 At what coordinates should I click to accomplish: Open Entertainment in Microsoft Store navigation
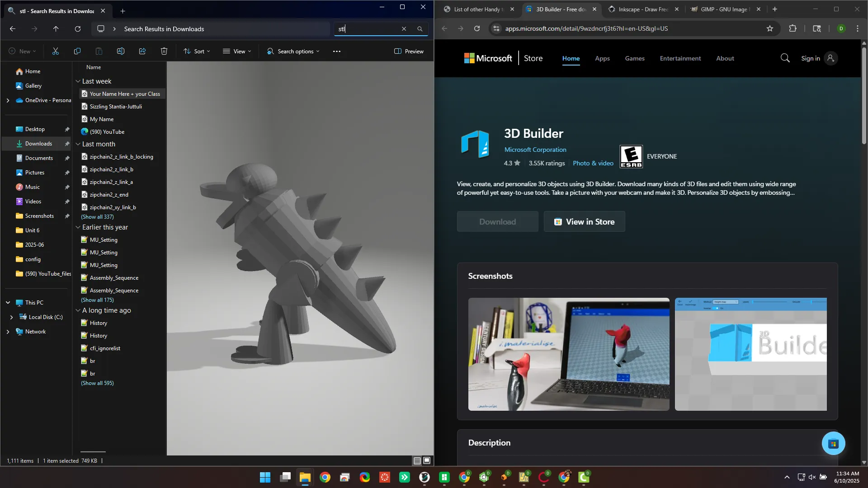tap(680, 58)
